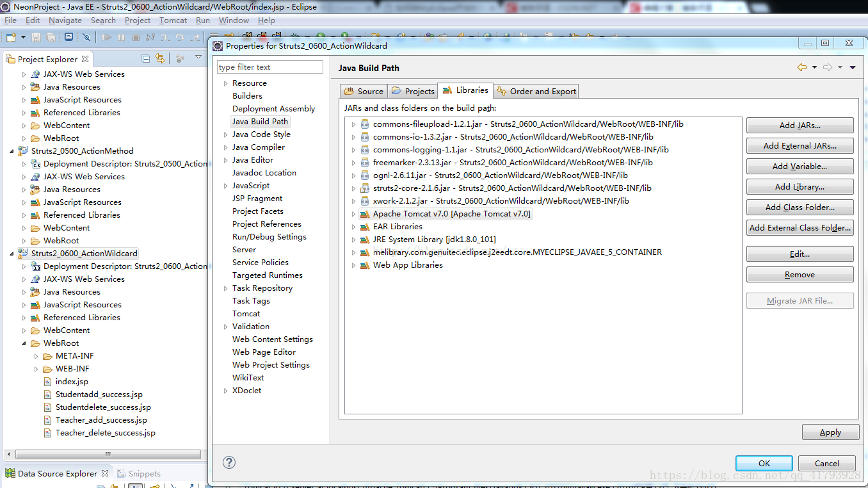
Task: Click the Step Return icon
Action: click(195, 38)
